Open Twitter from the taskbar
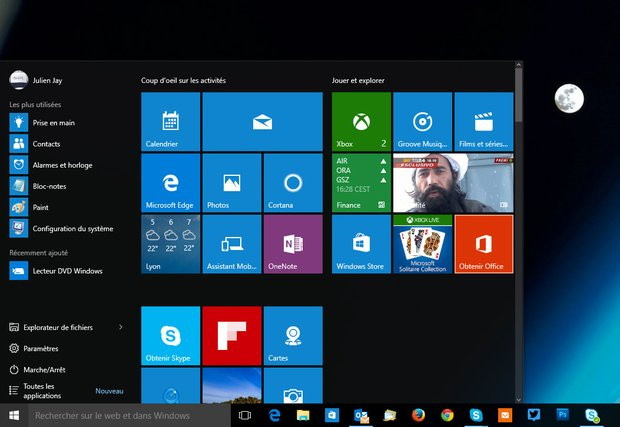Image resolution: width=620 pixels, height=427 pixels. point(534,416)
